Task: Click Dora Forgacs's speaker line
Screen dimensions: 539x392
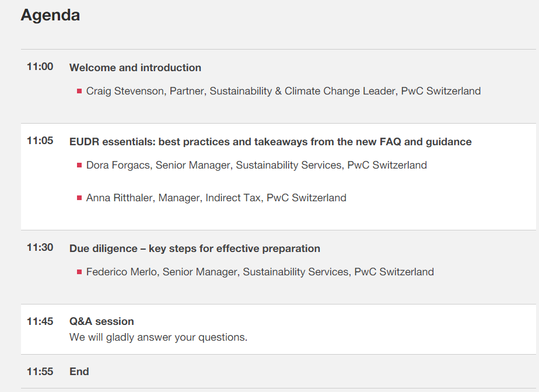Action: (x=257, y=165)
